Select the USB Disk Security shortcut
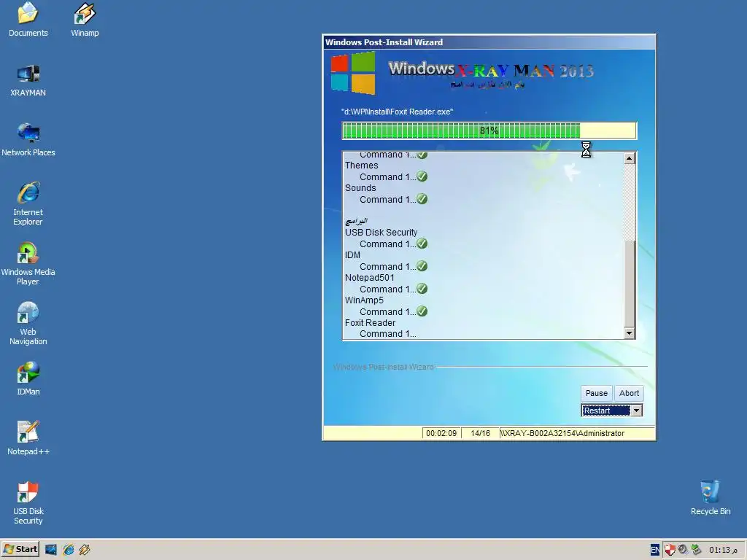 coord(28,503)
